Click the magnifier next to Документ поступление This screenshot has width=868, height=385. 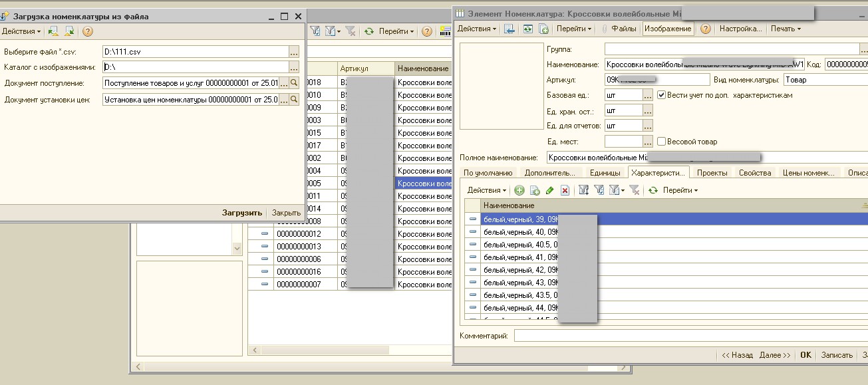click(294, 83)
